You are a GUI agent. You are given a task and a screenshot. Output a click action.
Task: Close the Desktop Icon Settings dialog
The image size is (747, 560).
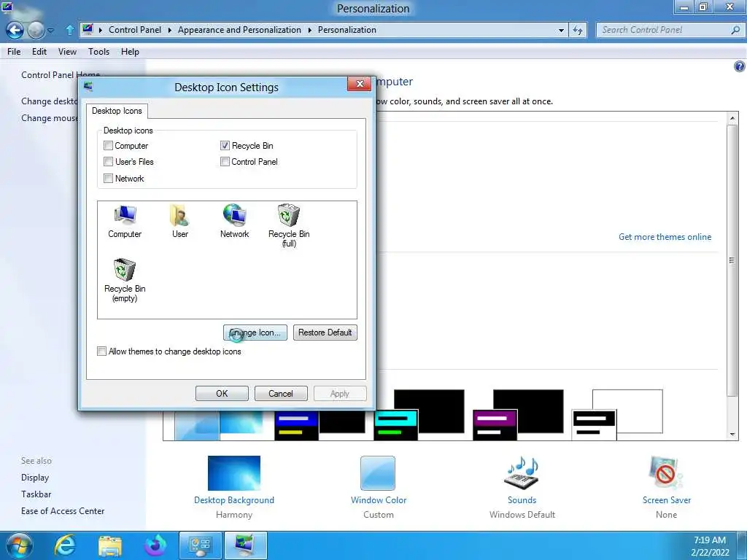(360, 84)
